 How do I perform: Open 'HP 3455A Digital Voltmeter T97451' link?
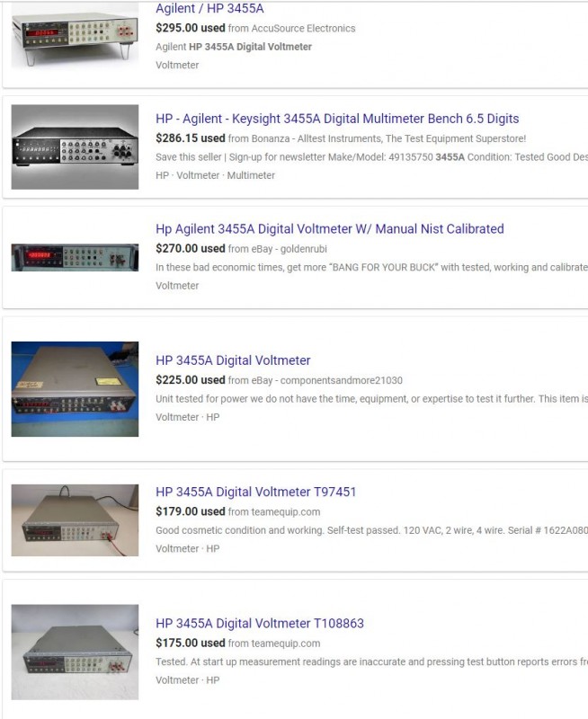pos(255,492)
